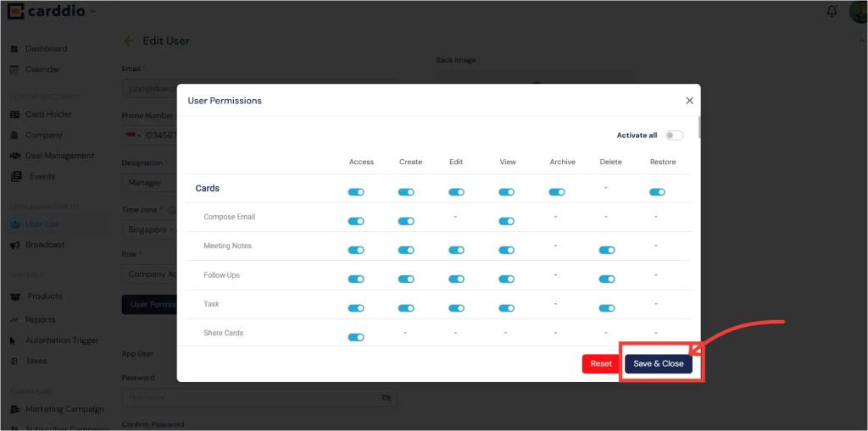Disable Meeting Notes Delete permission
Screen dimensions: 868x431
[x=606, y=251]
